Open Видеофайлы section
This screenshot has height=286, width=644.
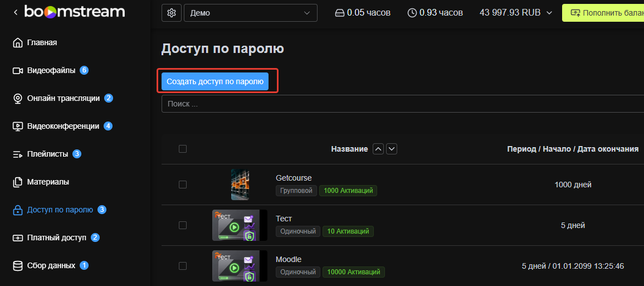[x=51, y=70]
